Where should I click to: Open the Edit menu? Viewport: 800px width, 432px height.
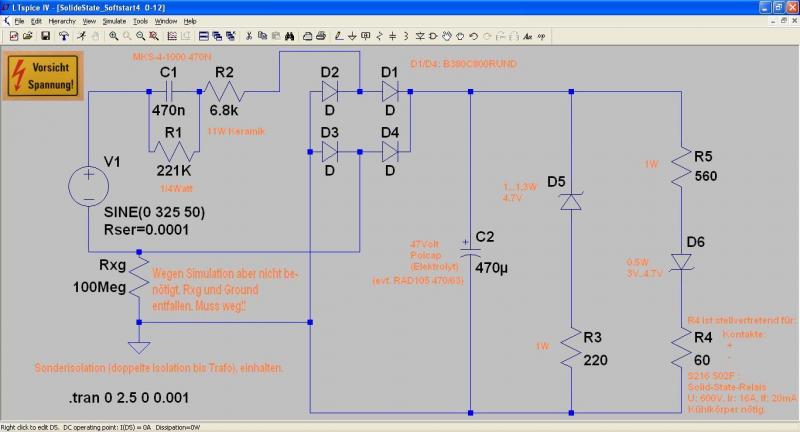(36, 21)
